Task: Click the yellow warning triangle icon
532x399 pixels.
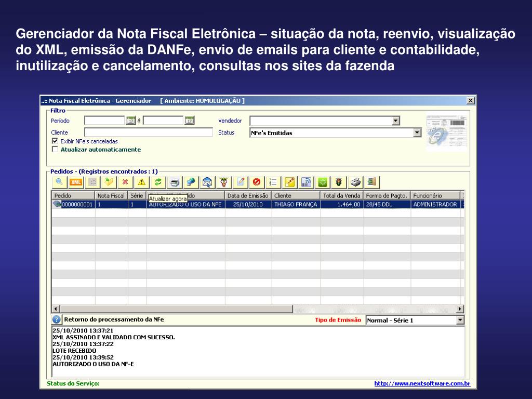Action: click(x=141, y=182)
